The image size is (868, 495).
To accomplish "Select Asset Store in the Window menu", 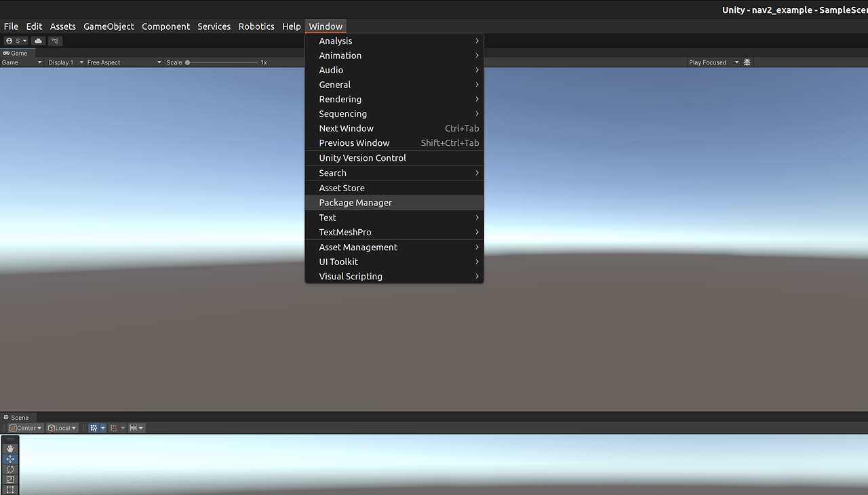I will 342,188.
